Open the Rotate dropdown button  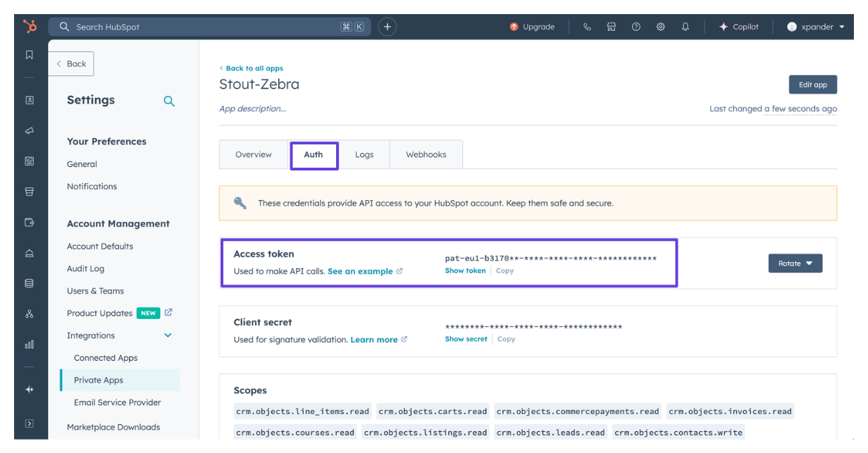tap(795, 263)
